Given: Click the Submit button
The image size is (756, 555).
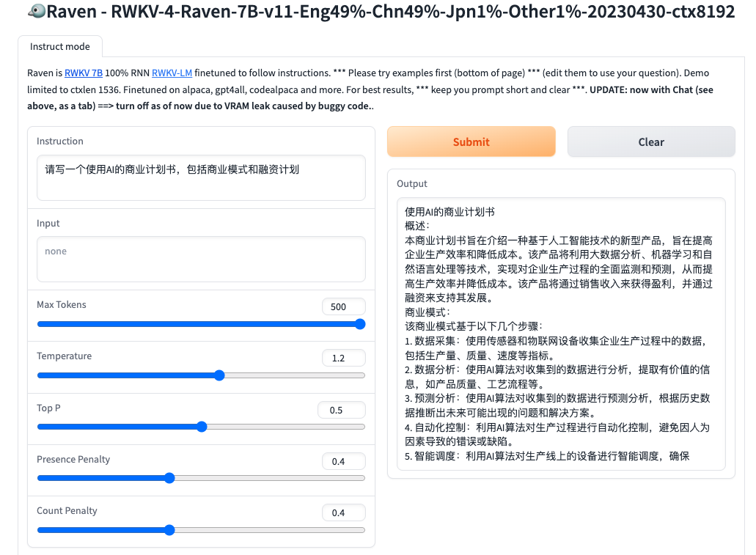Looking at the screenshot, I should [x=471, y=141].
